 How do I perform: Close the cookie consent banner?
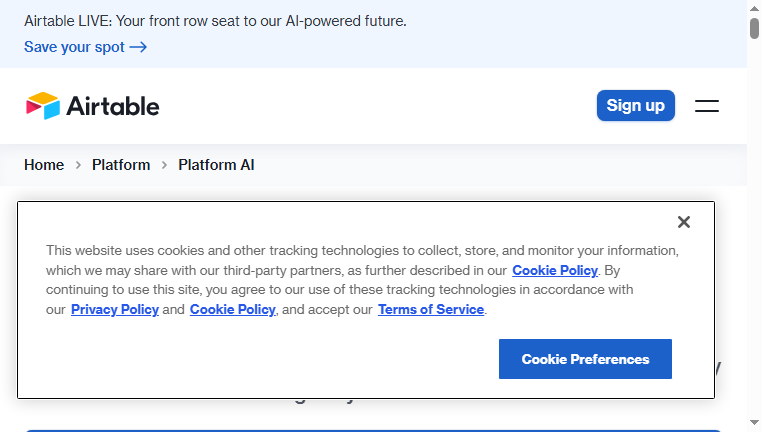pos(684,222)
